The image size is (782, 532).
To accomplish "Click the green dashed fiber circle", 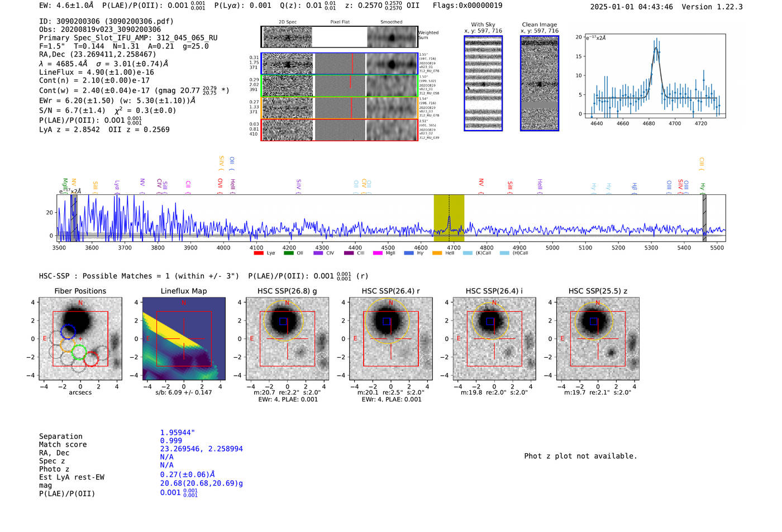I will [79, 352].
